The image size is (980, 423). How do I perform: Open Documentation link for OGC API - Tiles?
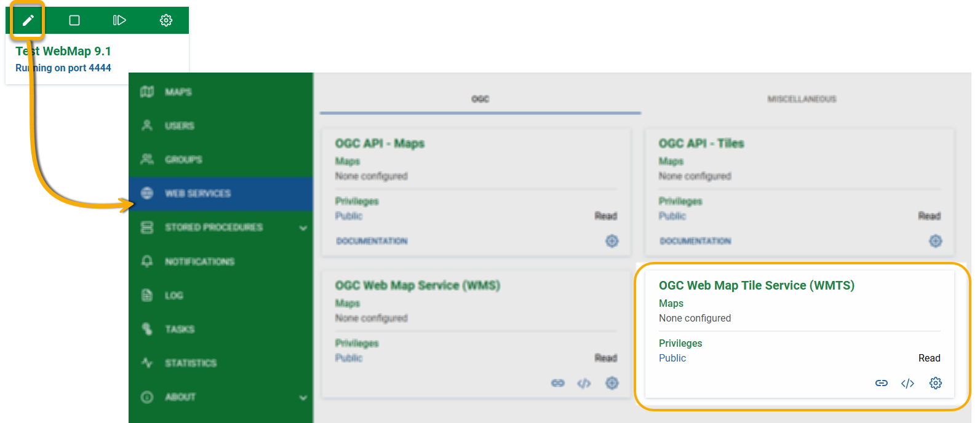click(x=695, y=241)
